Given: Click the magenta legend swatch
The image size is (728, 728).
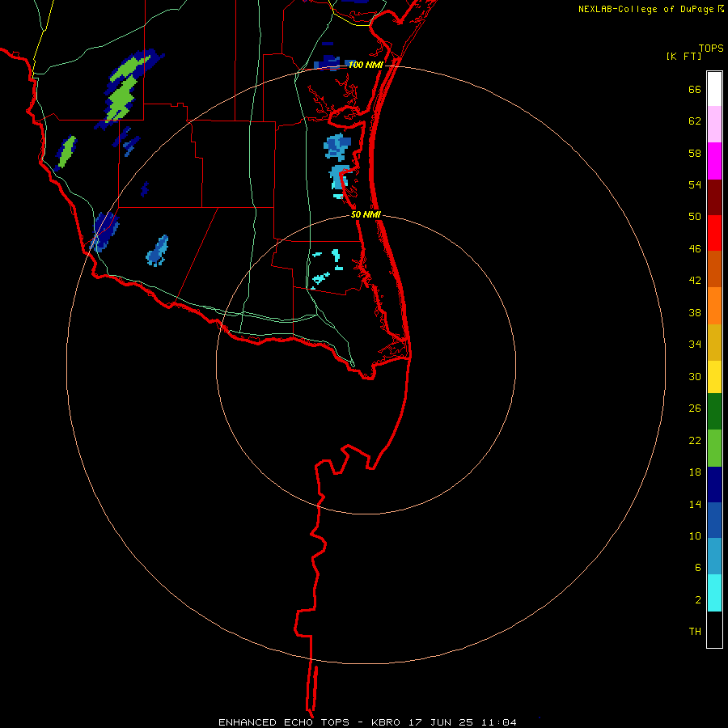Looking at the screenshot, I should [714, 161].
